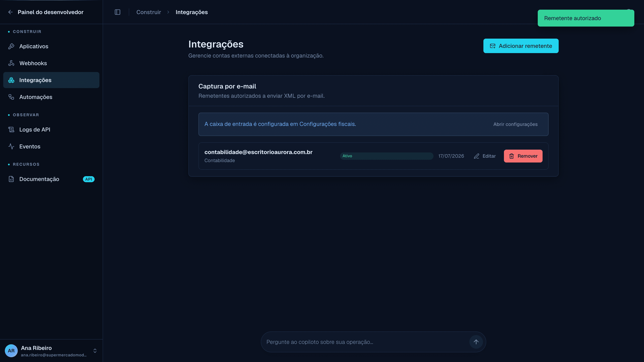Open Webhooks in the sidebar

51,63
